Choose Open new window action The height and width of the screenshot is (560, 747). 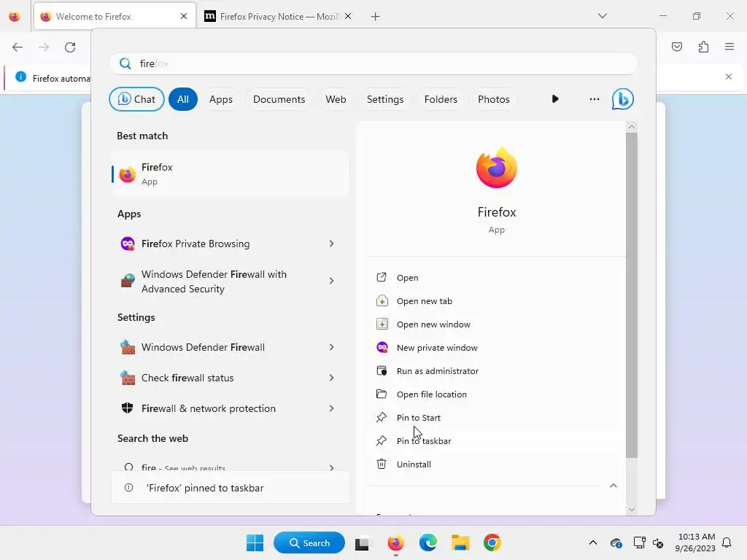click(x=495, y=324)
